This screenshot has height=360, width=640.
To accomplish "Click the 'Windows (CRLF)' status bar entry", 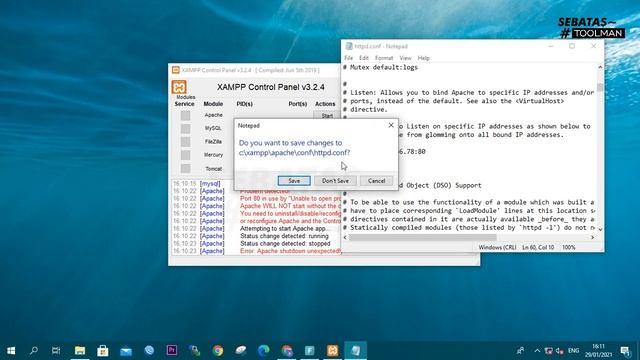I will click(497, 247).
